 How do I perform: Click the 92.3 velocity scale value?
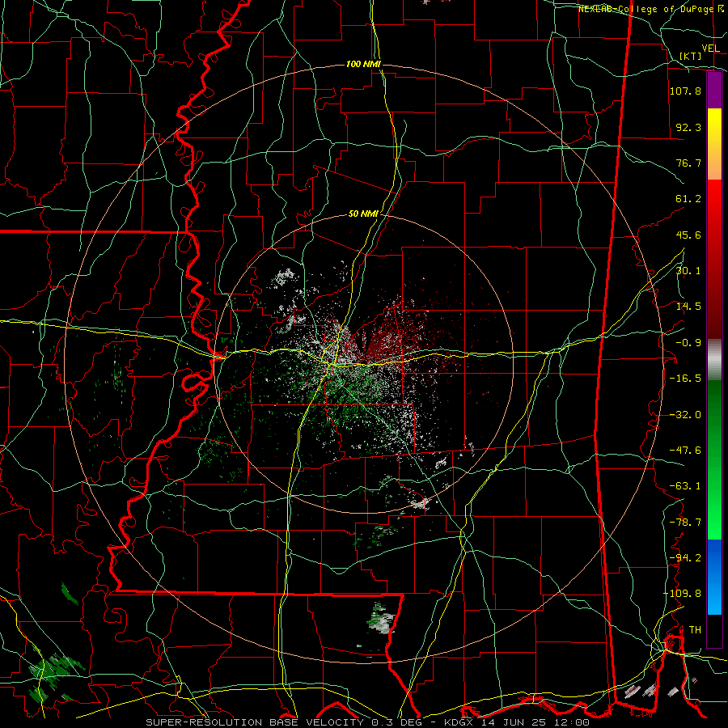point(688,127)
